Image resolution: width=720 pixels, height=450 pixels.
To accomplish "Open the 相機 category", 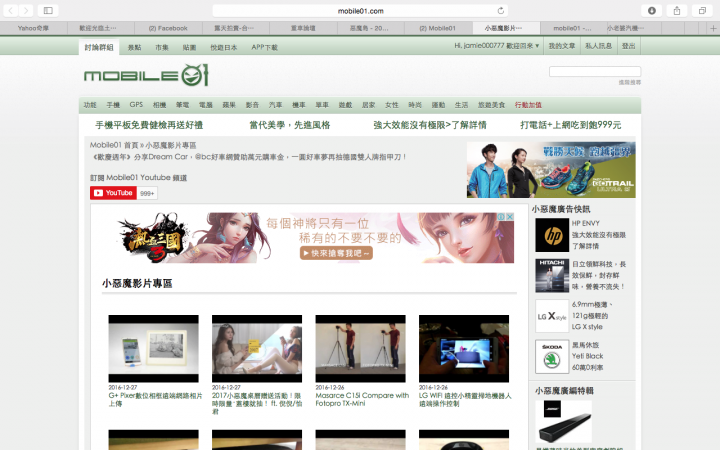I will (x=159, y=105).
